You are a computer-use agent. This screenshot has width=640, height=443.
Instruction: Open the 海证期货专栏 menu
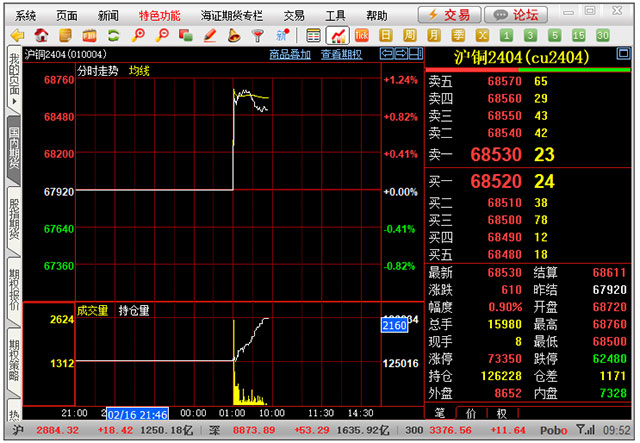pyautogui.click(x=232, y=16)
